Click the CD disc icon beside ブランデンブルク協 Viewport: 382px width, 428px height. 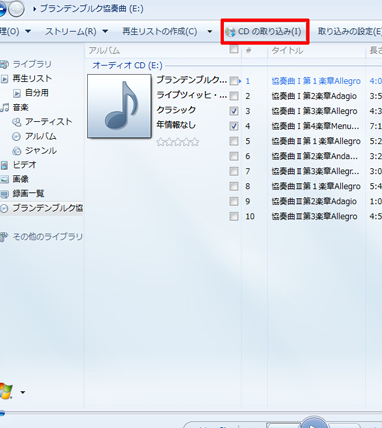(x=4, y=209)
